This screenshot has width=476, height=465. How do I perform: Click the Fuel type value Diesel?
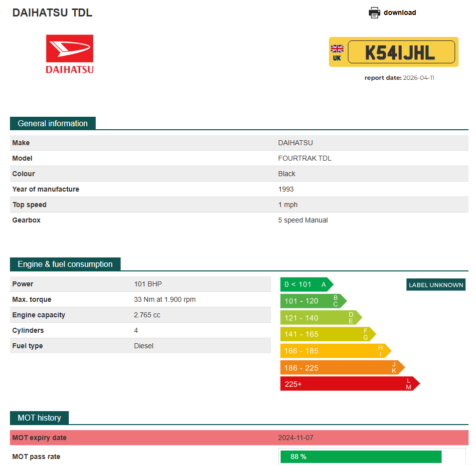pyautogui.click(x=144, y=346)
